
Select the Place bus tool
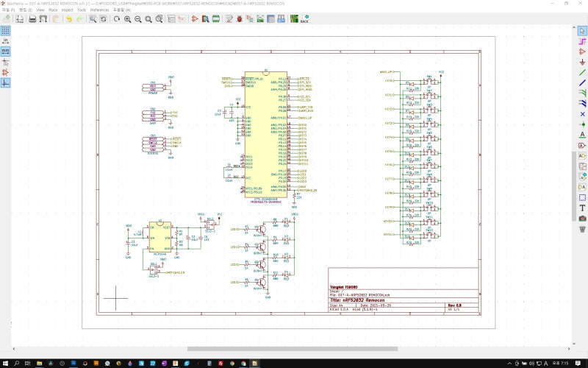[582, 82]
